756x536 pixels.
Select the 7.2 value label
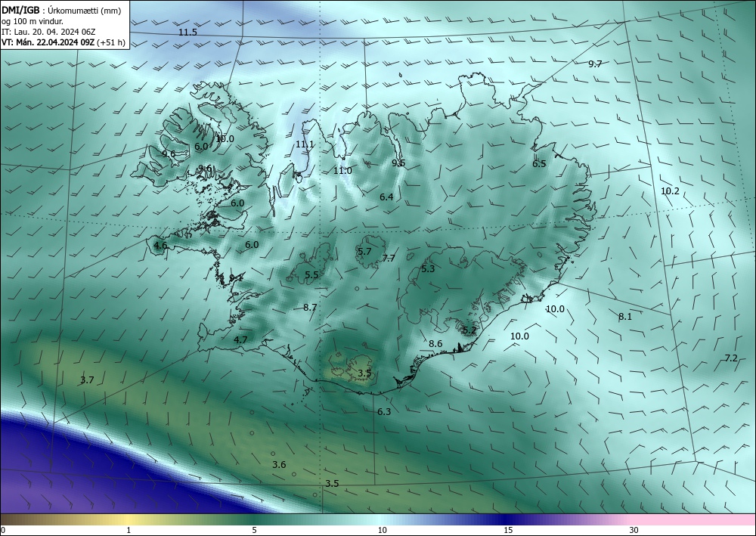coord(731,358)
